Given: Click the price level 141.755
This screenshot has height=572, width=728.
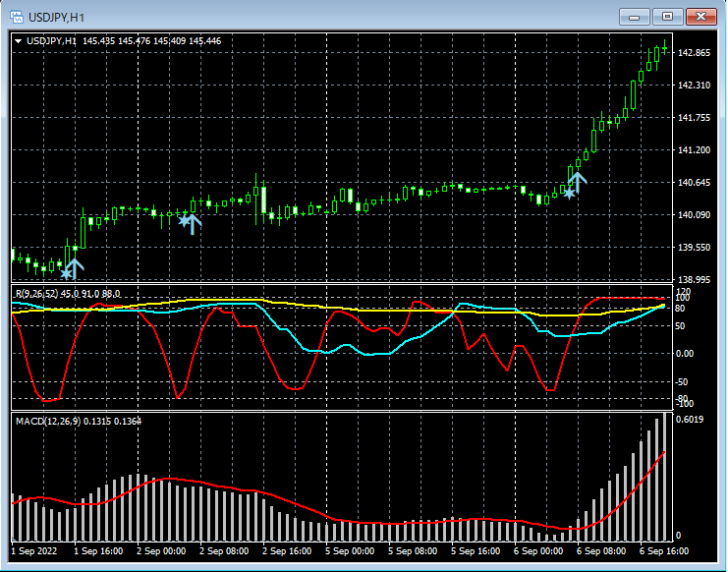Looking at the screenshot, I should click(x=695, y=118).
